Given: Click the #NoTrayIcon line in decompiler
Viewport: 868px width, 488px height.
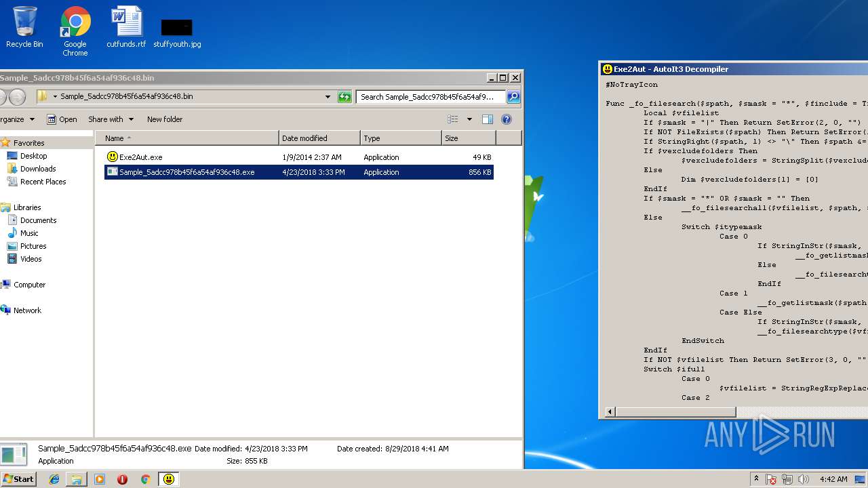Looking at the screenshot, I should pyautogui.click(x=631, y=85).
